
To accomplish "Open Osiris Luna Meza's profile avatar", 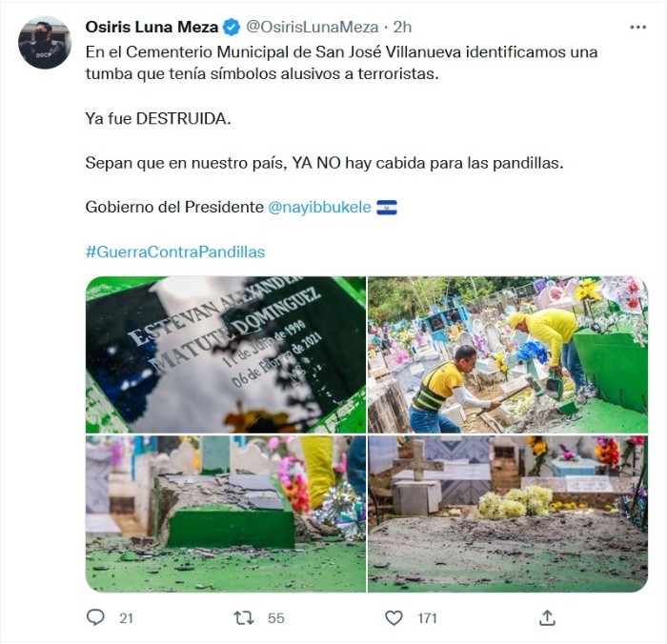I will point(44,43).
